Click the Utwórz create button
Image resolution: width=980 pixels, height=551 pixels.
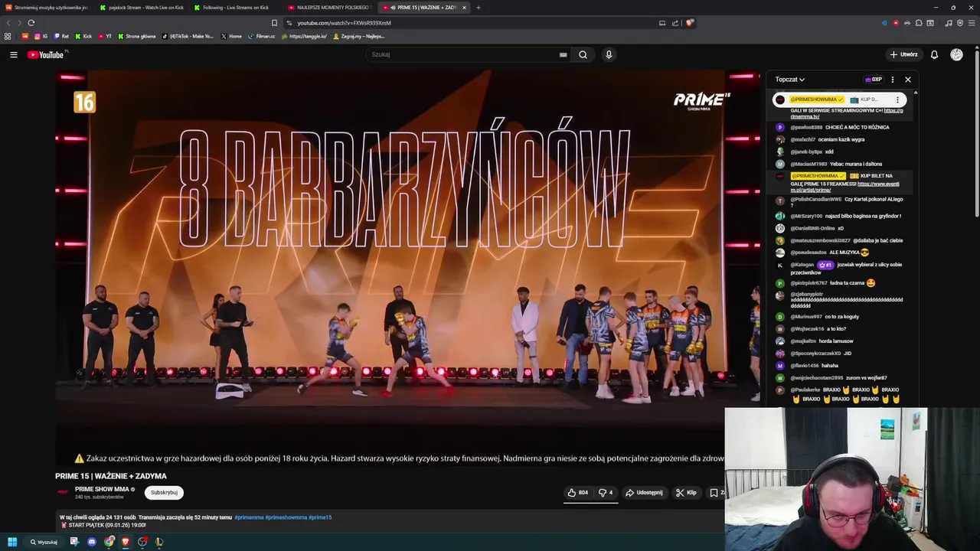pyautogui.click(x=904, y=54)
